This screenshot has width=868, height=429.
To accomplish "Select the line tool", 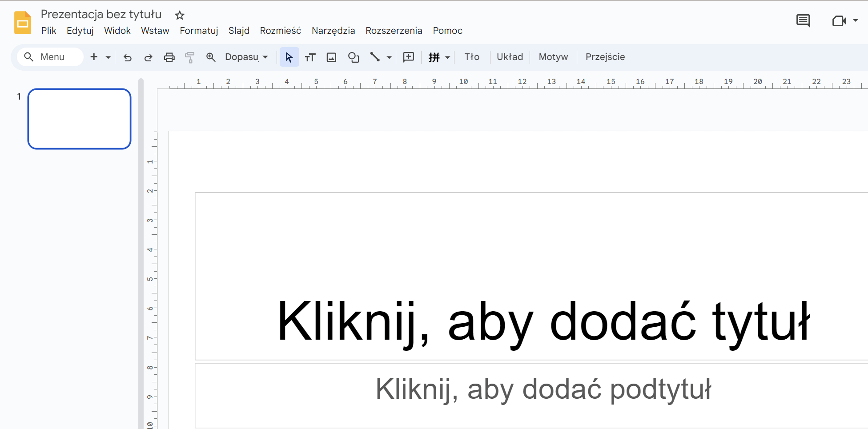I will (375, 57).
